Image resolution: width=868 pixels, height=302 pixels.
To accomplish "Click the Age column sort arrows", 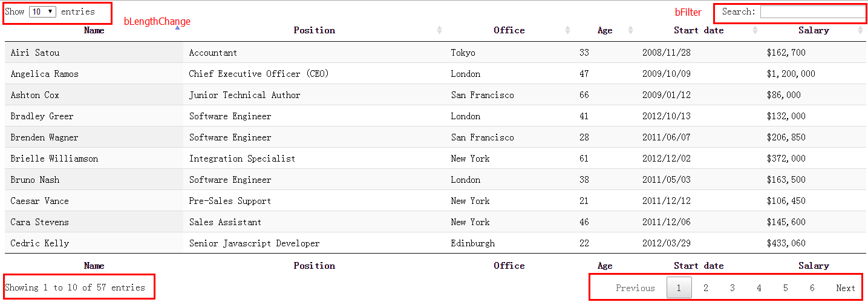I will [x=630, y=30].
